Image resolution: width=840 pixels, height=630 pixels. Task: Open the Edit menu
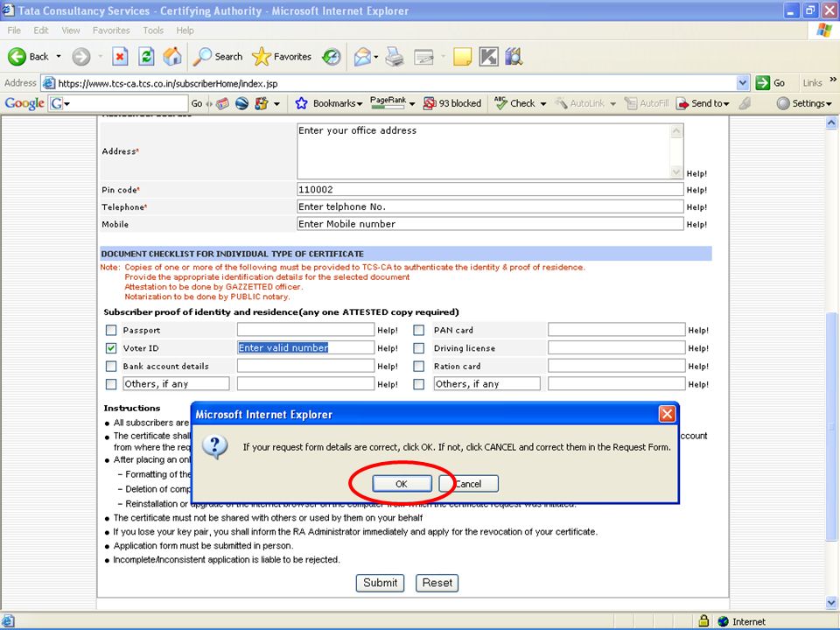click(41, 31)
